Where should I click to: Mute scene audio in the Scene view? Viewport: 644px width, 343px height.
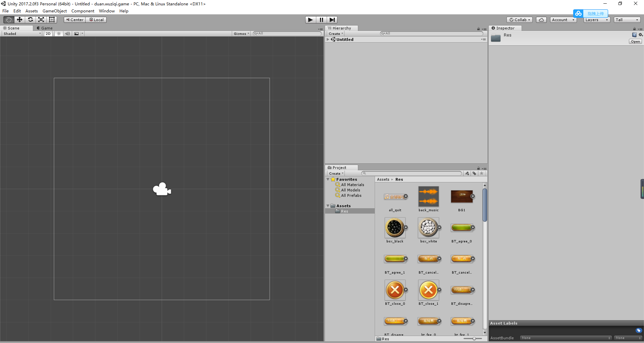pos(67,34)
